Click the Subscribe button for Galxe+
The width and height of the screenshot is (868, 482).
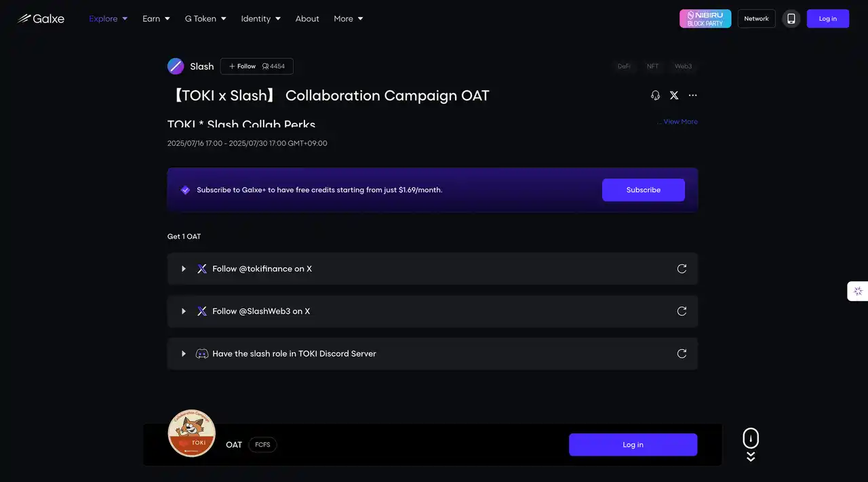tap(644, 190)
